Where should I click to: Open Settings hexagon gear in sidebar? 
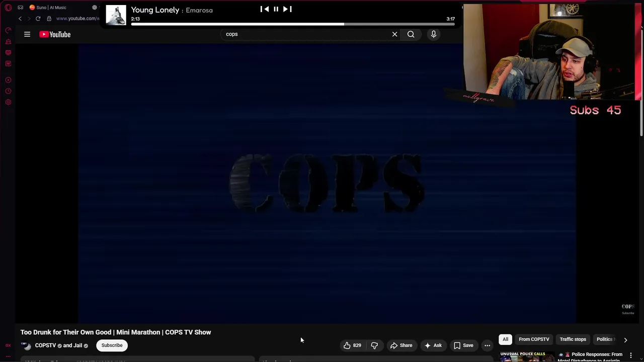tap(8, 102)
